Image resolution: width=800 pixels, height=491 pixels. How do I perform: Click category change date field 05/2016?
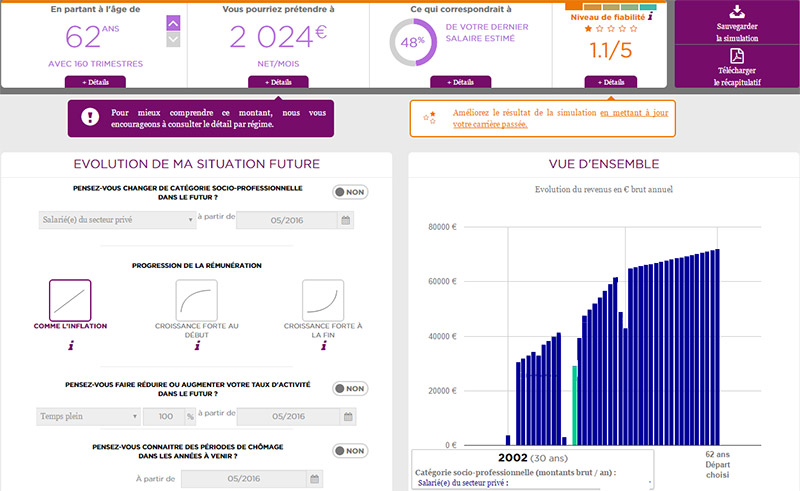point(287,220)
